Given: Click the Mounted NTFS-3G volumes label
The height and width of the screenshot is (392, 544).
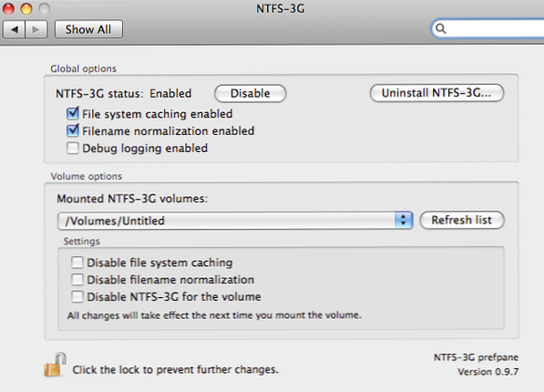Looking at the screenshot, I should (132, 199).
